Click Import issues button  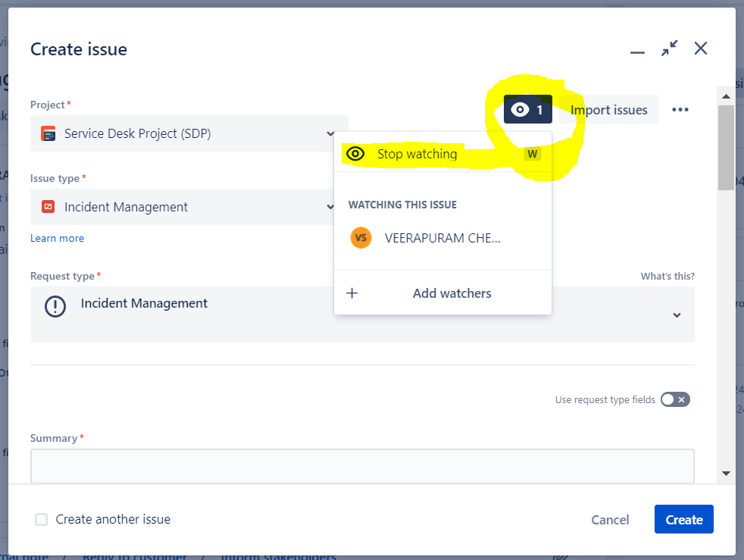[x=609, y=110]
